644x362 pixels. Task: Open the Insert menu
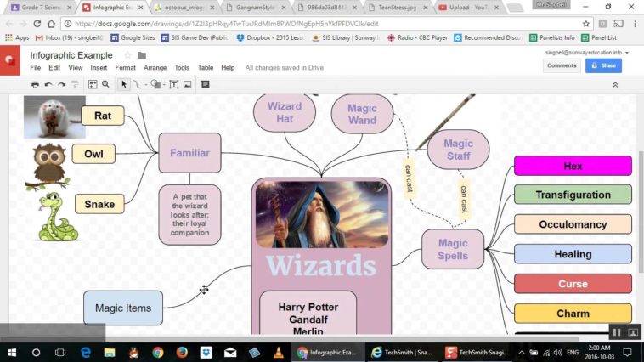tap(99, 67)
